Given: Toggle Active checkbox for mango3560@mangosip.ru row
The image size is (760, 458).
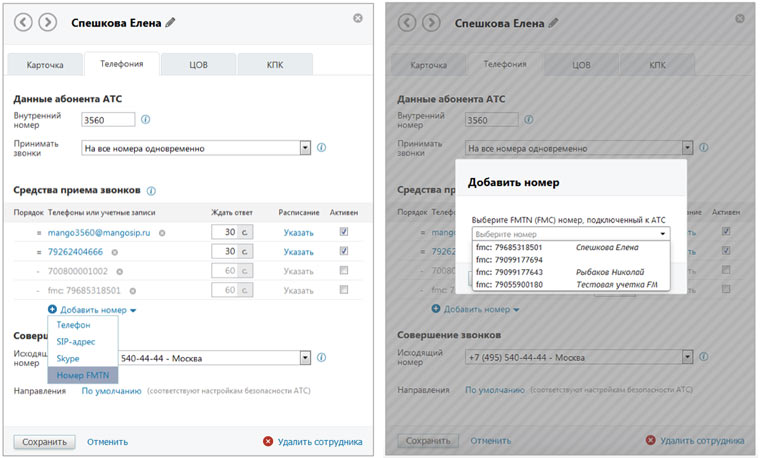Looking at the screenshot, I should [x=344, y=232].
